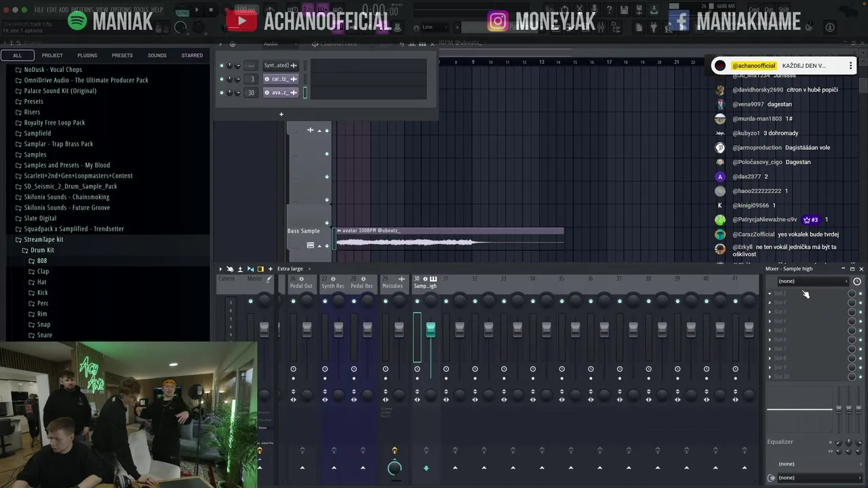The image size is (868, 488).
Task: Expand the Slot 3 effect arrow
Action: click(770, 312)
